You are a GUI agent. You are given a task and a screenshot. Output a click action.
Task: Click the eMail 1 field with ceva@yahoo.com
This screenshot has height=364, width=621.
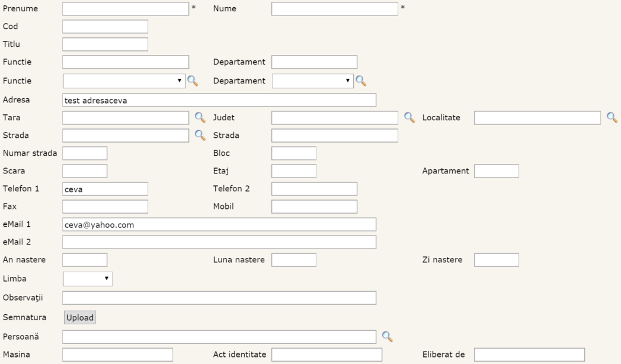coord(219,224)
